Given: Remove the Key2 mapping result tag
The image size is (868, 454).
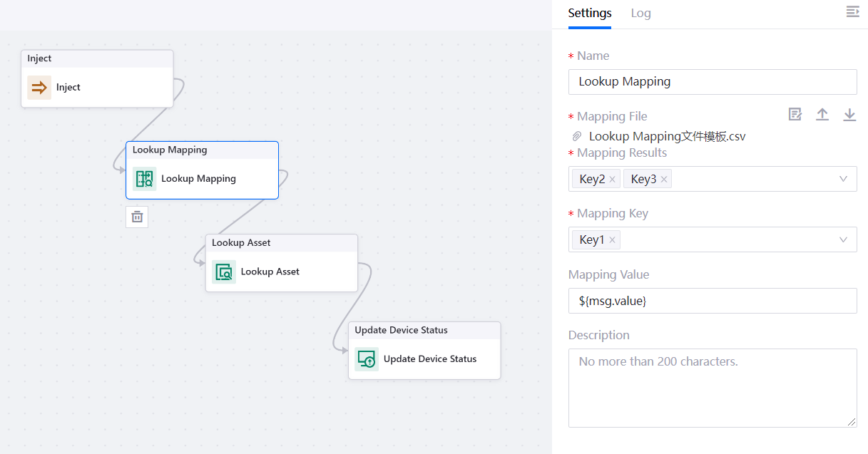Looking at the screenshot, I should 611,179.
